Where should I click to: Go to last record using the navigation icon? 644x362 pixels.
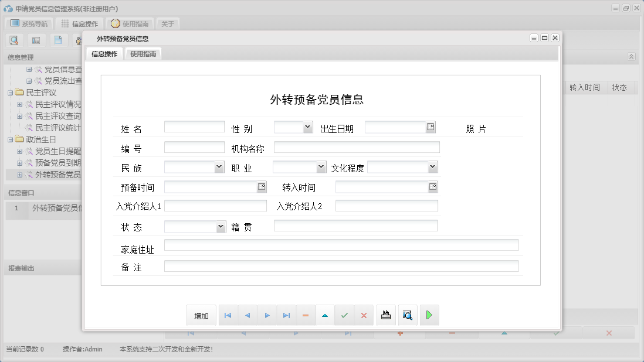[286, 315]
